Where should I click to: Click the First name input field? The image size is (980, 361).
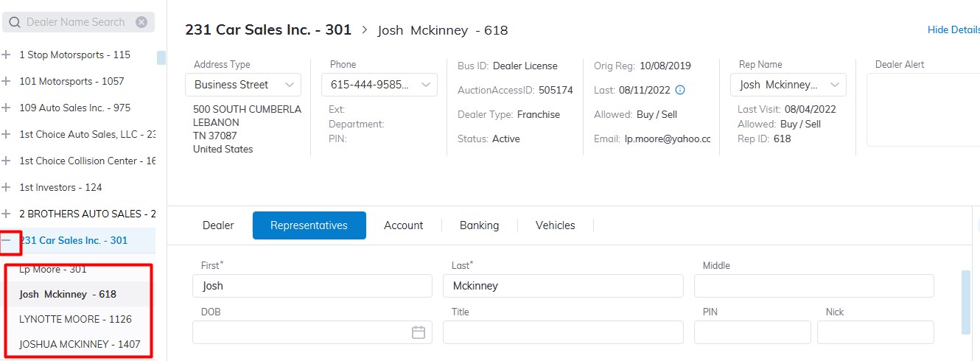pos(312,286)
